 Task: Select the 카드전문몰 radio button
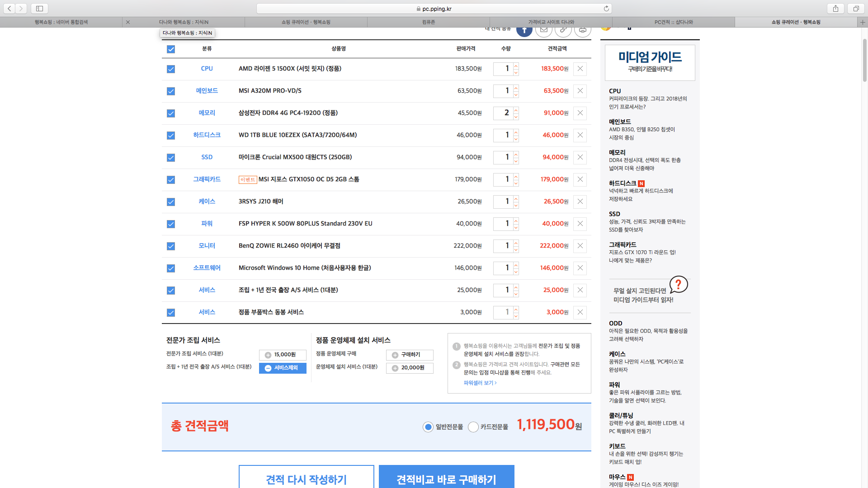(473, 427)
